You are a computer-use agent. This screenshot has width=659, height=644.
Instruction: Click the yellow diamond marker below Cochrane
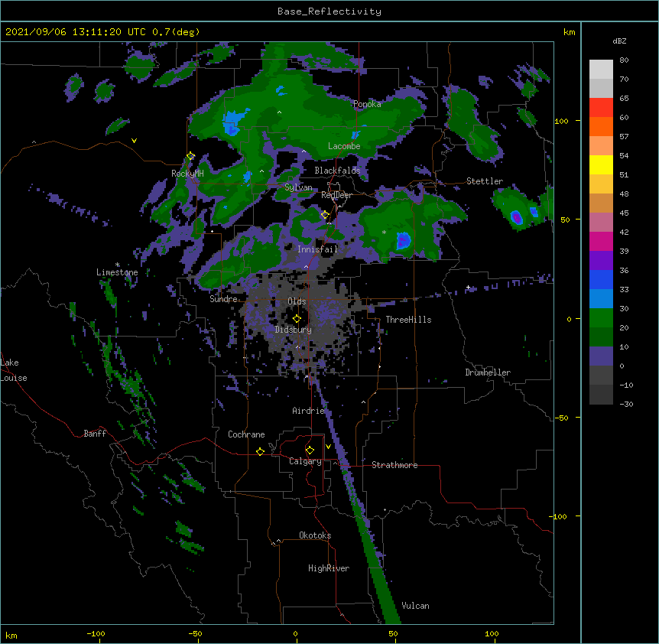[x=260, y=451]
